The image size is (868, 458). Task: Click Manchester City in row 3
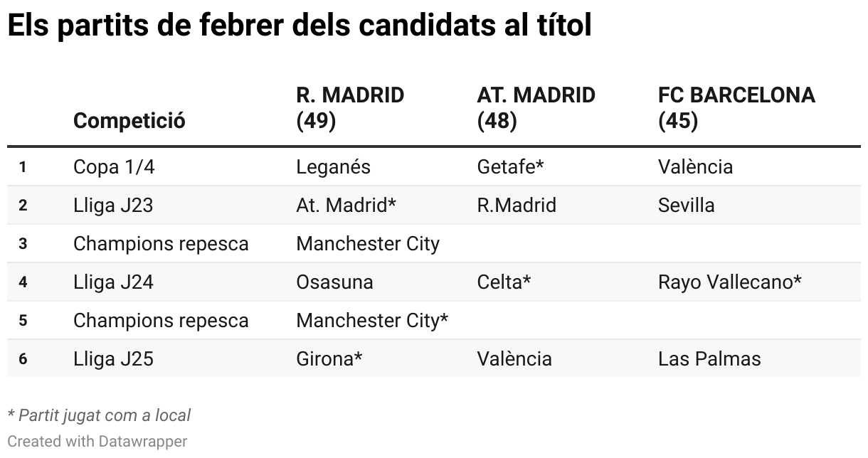368,244
